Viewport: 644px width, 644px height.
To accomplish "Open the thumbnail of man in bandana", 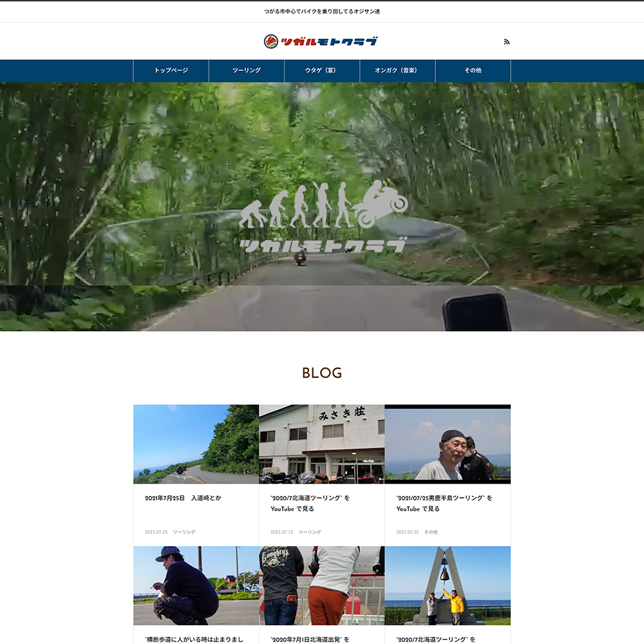I will [x=448, y=444].
